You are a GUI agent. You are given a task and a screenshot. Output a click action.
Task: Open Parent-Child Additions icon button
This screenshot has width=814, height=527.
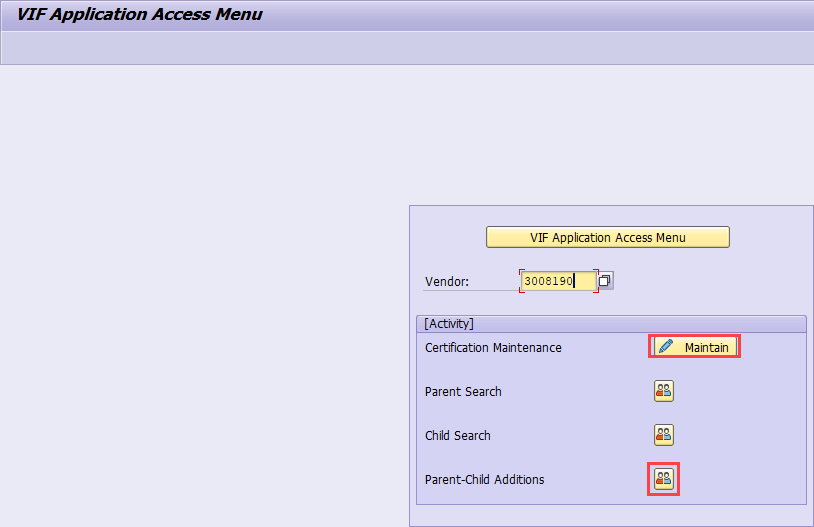click(x=664, y=479)
